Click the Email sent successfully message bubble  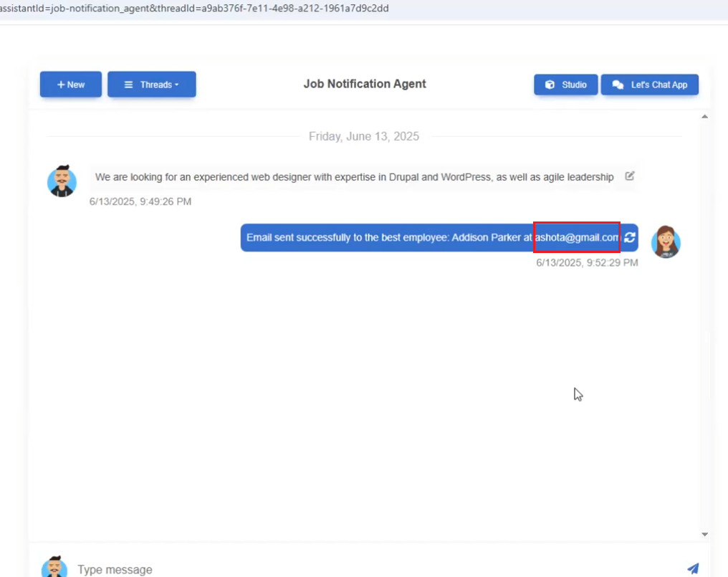(439, 238)
